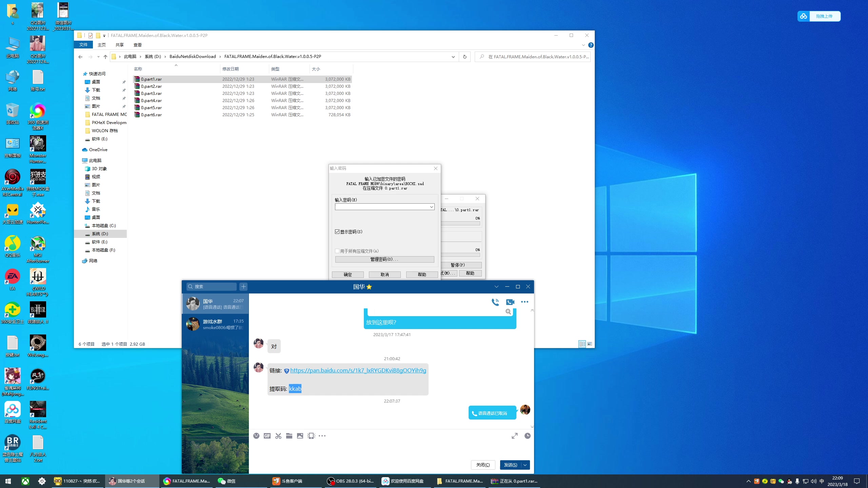Start a voice call in the QQ chat
The image size is (868, 488).
tap(495, 302)
